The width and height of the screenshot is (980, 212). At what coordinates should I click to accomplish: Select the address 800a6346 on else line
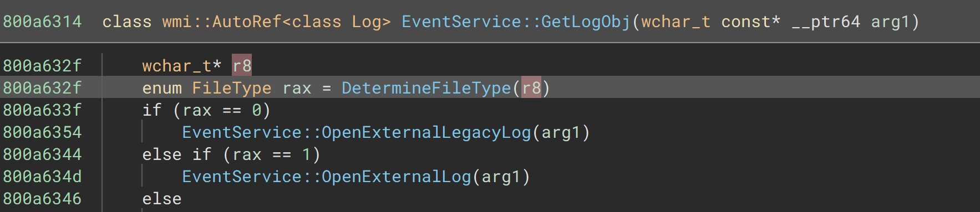pyautogui.click(x=42, y=199)
